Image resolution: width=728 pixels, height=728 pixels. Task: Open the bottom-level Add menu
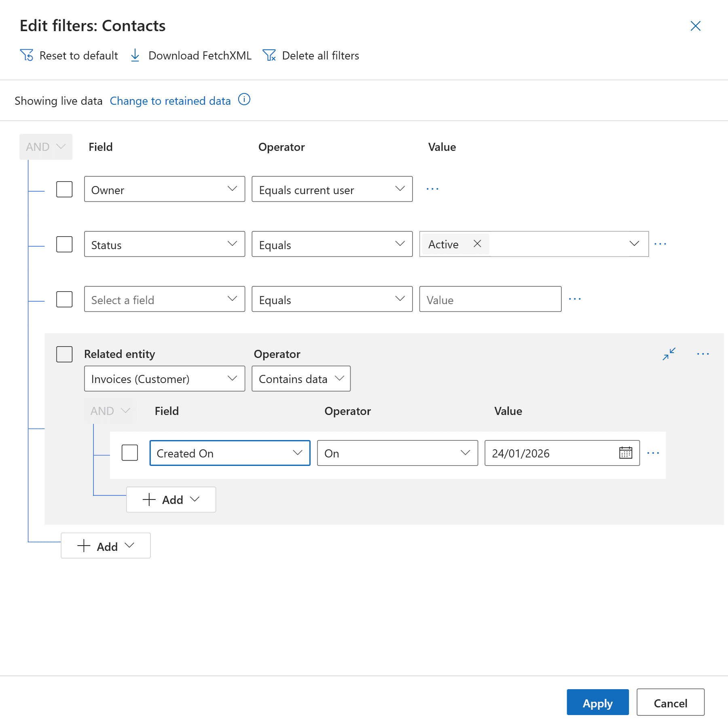pos(106,546)
